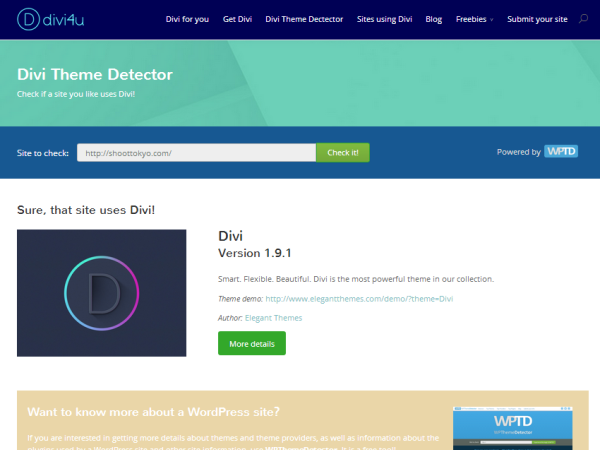Click the 'Divi' theme name heading
The image size is (600, 450).
click(230, 236)
